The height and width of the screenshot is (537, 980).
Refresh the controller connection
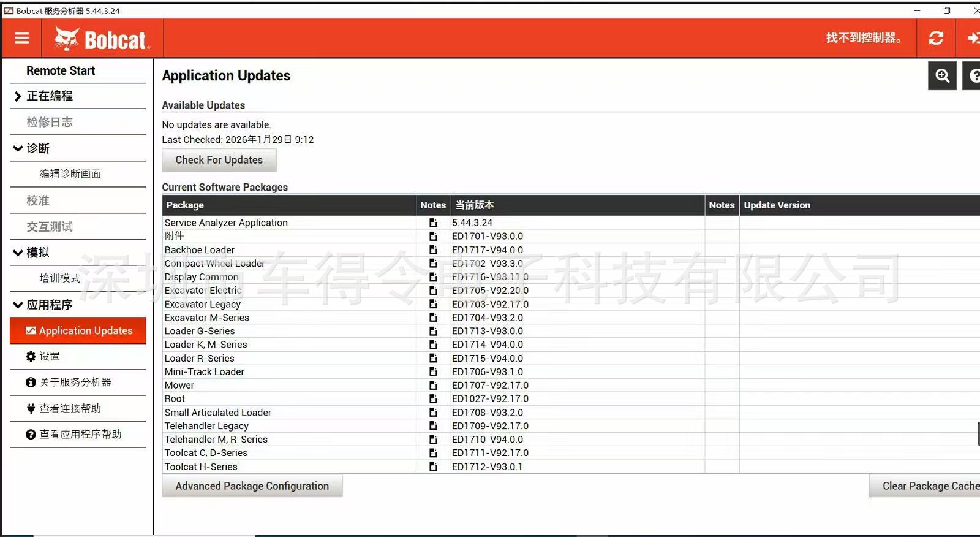(936, 38)
